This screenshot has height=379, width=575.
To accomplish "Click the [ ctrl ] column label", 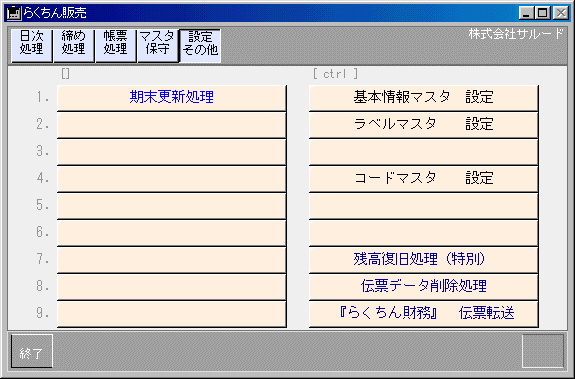I will pos(335,74).
